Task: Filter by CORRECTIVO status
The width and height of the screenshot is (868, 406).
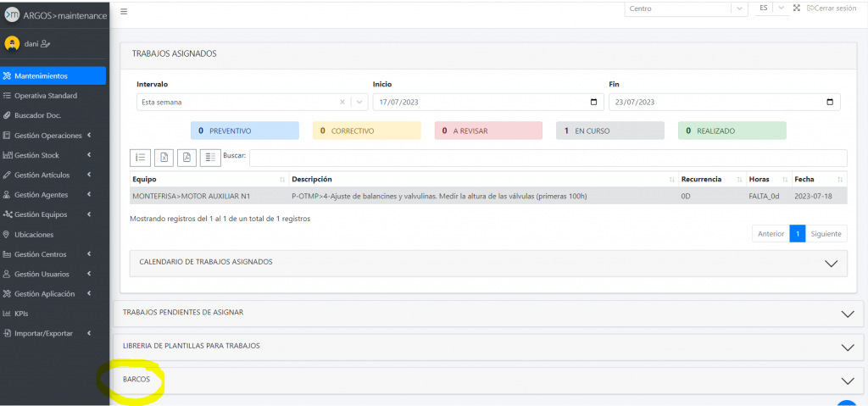Action: coord(366,131)
